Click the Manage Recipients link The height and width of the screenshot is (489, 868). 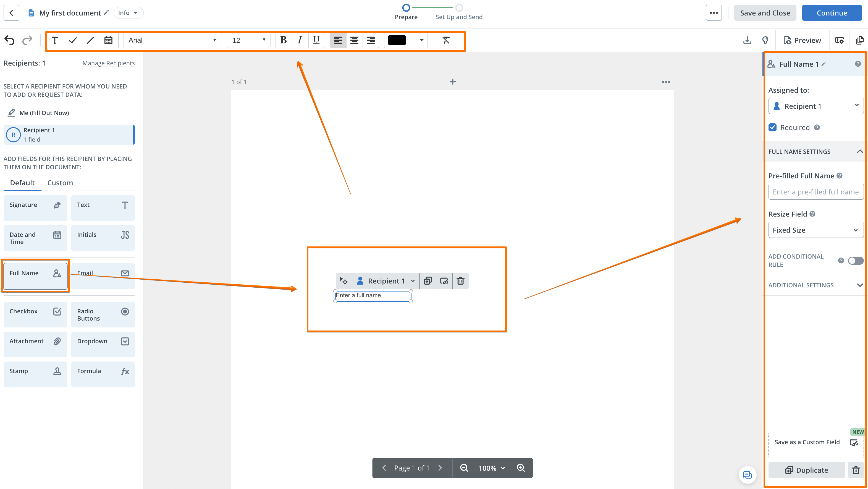coord(109,63)
